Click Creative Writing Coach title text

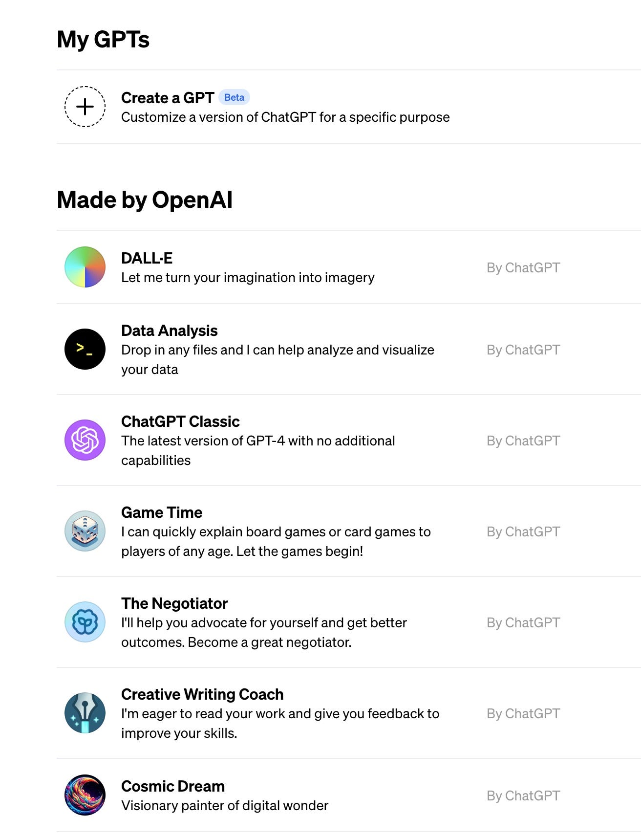tap(202, 694)
